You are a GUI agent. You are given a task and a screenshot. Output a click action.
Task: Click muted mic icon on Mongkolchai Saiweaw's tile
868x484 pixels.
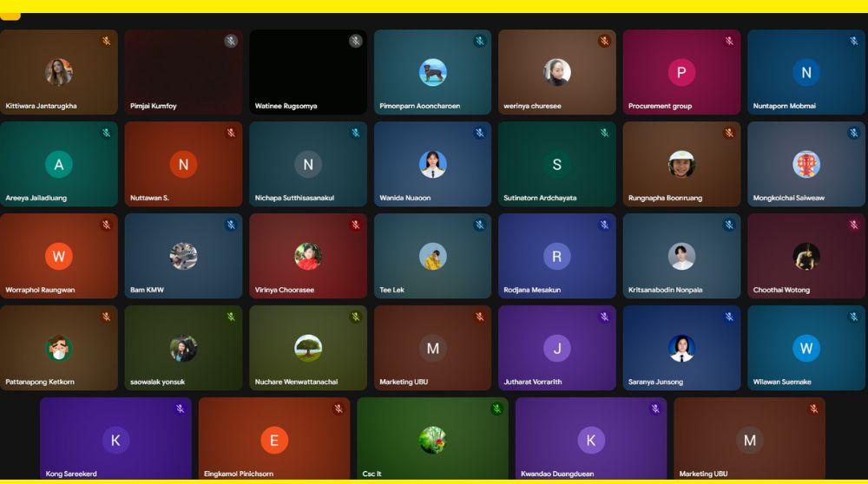853,134
